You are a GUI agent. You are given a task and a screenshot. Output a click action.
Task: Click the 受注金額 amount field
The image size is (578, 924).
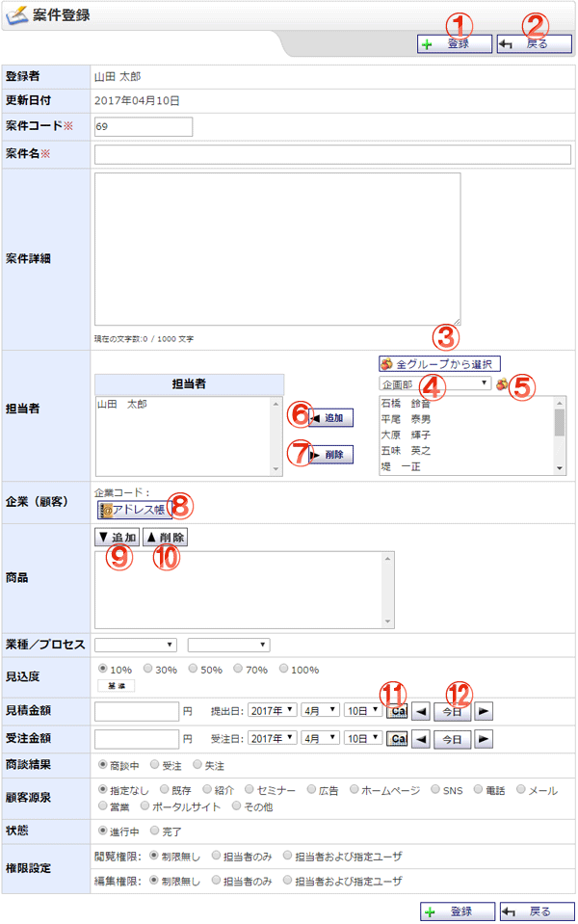pyautogui.click(x=137, y=739)
